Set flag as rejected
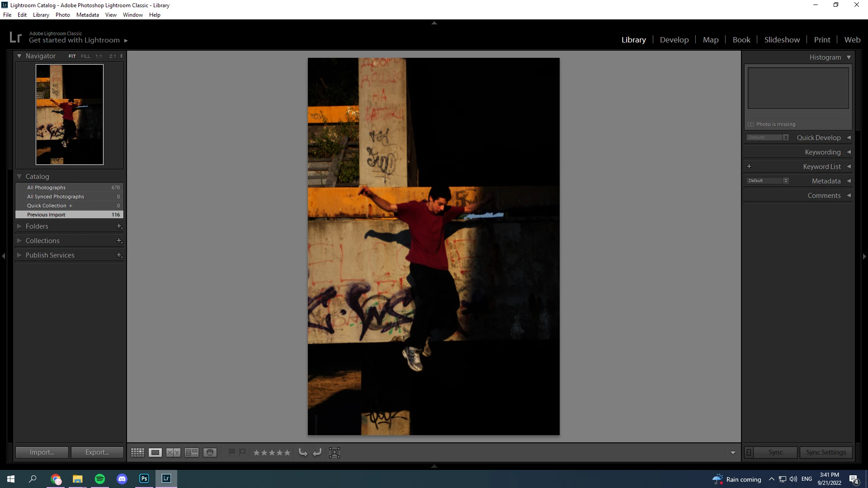Screen dimensions: 868x488 242,452
